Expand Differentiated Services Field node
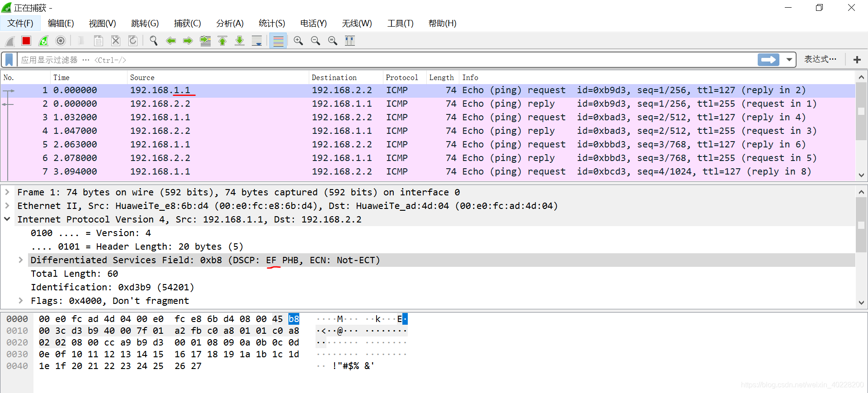This screenshot has height=393, width=868. [x=21, y=260]
